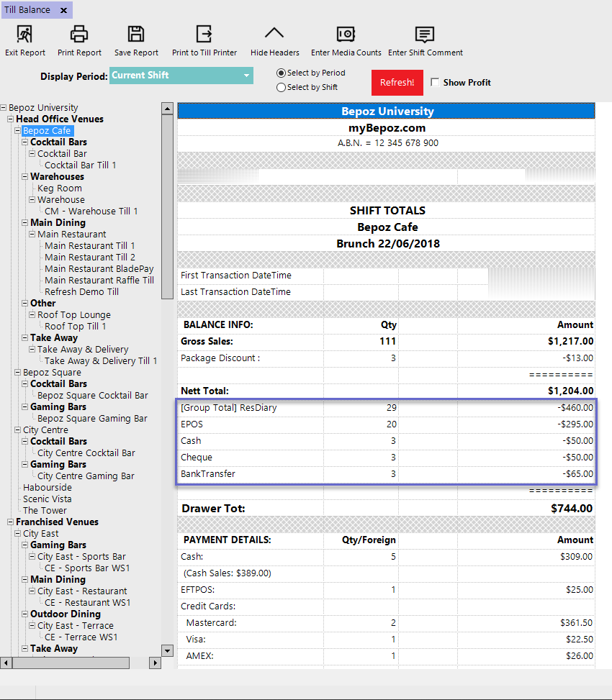Select Roof Top Till 1
Image resolution: width=612 pixels, height=700 pixels.
(x=76, y=327)
